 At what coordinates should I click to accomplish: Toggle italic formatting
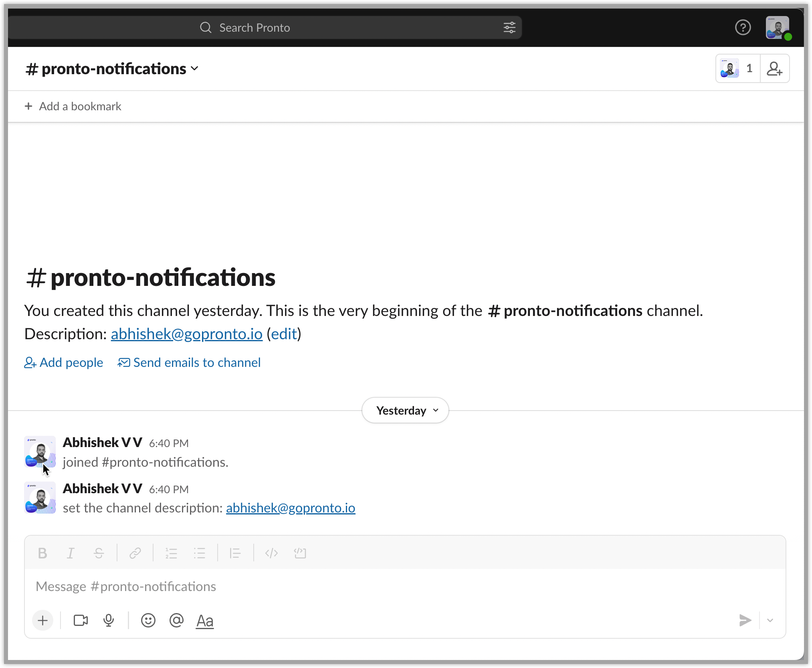[71, 553]
